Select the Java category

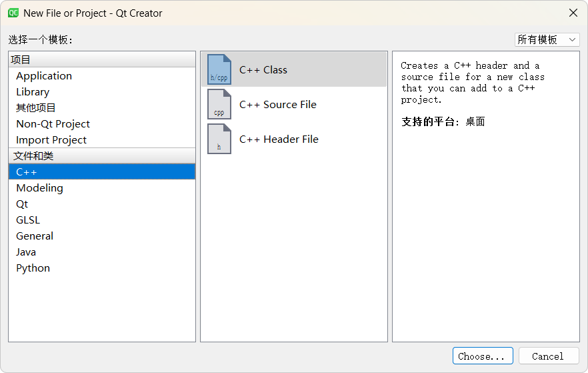pos(102,252)
